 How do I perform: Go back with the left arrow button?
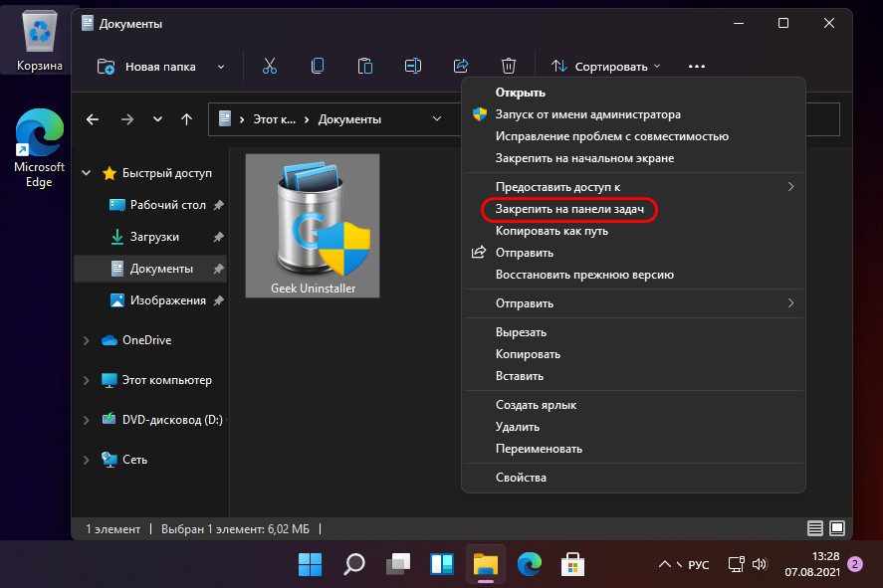(x=93, y=119)
